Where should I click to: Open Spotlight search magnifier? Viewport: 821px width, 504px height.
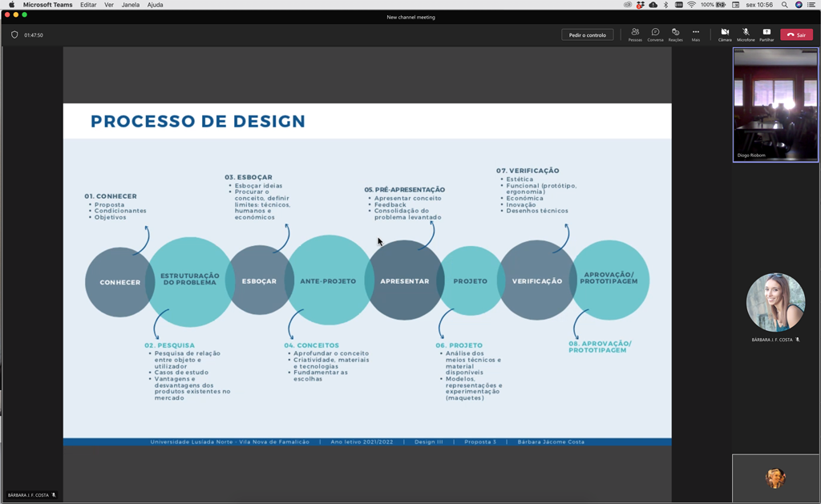[784, 5]
